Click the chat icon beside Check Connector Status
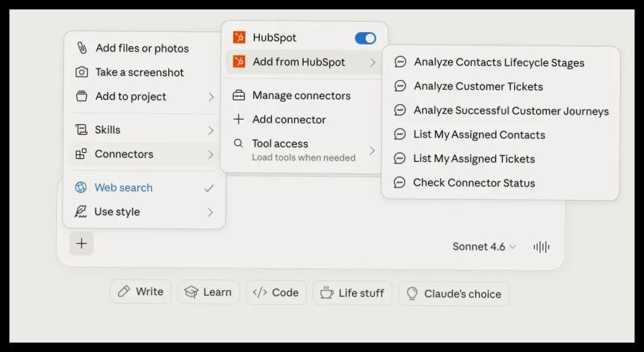 click(x=400, y=182)
